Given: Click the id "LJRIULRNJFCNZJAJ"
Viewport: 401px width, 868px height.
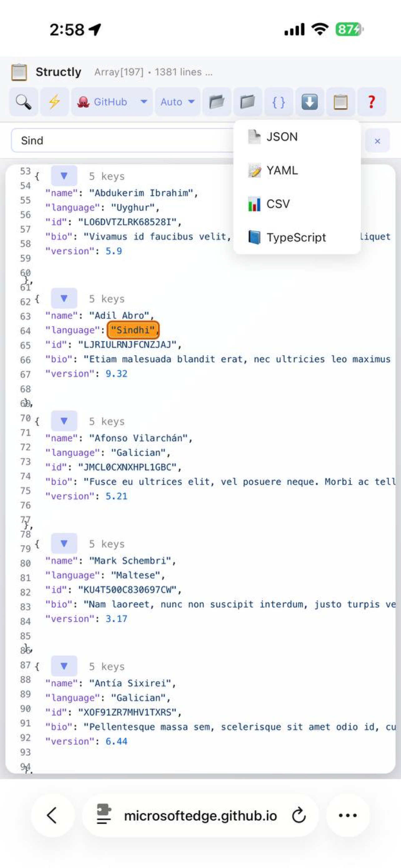Looking at the screenshot, I should click(127, 344).
